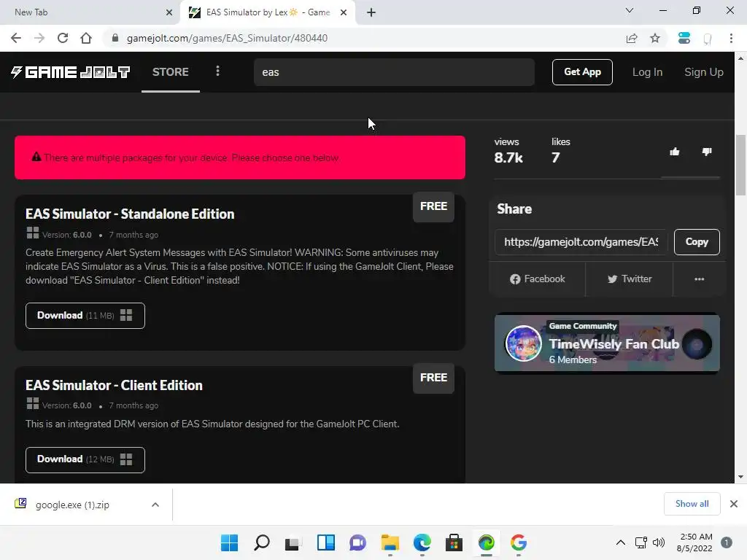The height and width of the screenshot is (560, 747).
Task: Open the STORE tab
Action: [171, 72]
